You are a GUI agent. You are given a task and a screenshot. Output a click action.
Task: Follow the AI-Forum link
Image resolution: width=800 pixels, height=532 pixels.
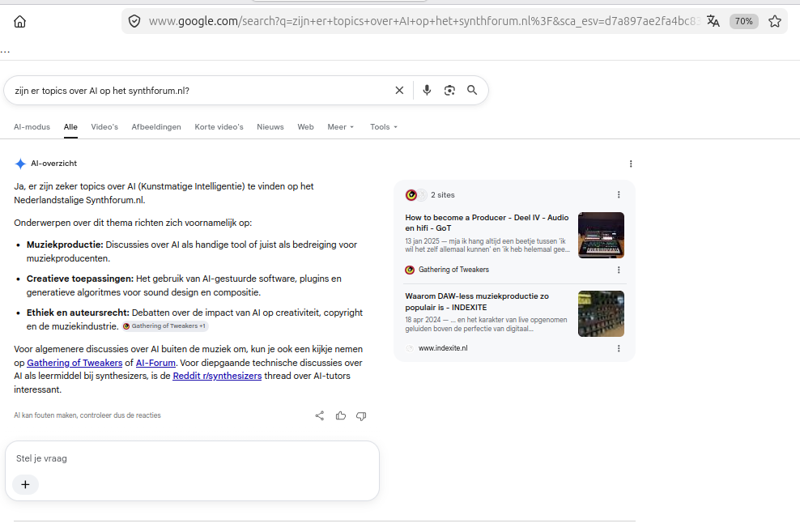point(155,363)
